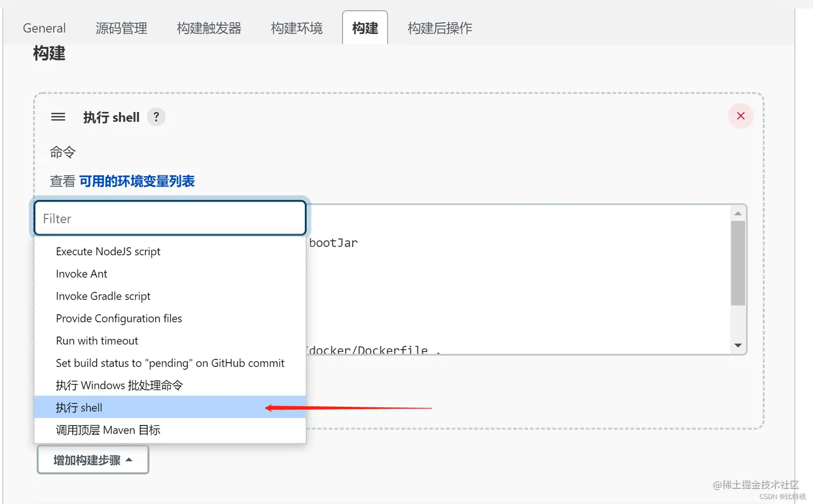Collapse the 增加构建步骤 dropdown button
813x504 pixels.
pyautogui.click(x=93, y=460)
